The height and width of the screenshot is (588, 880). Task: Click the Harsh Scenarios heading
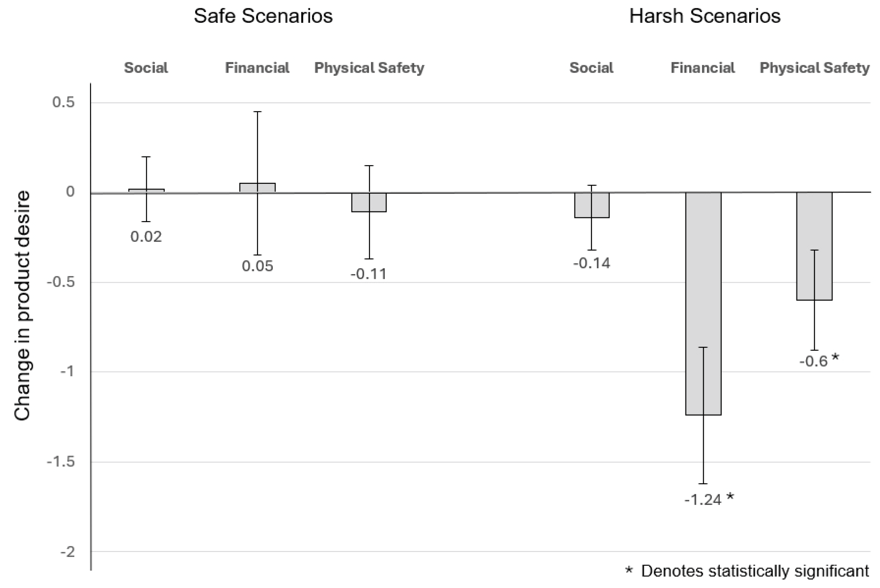click(x=705, y=16)
